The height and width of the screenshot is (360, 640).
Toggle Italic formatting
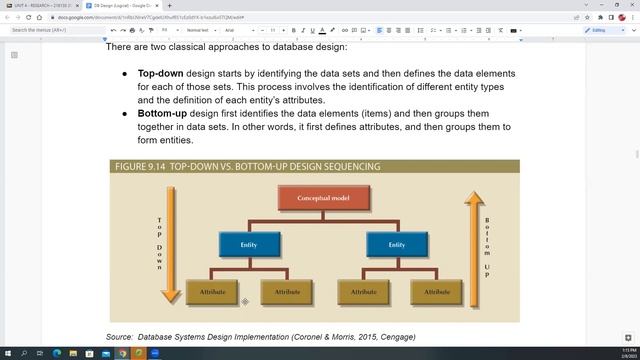[303, 30]
